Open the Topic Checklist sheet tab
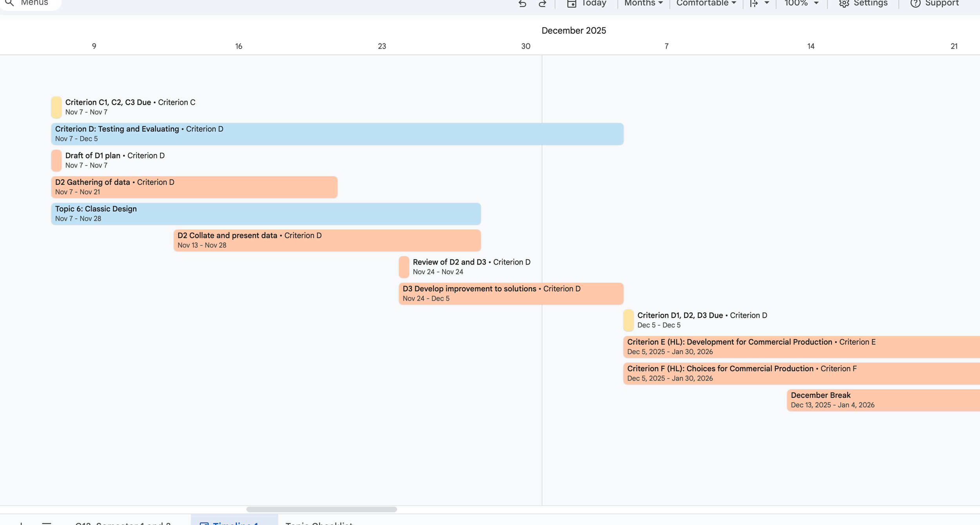980x525 pixels. [319, 523]
